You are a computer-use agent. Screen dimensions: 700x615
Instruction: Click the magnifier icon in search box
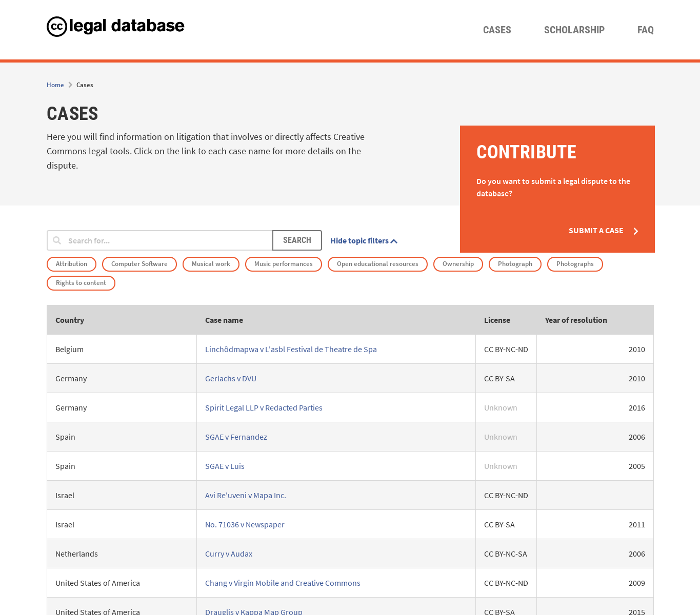(x=57, y=240)
